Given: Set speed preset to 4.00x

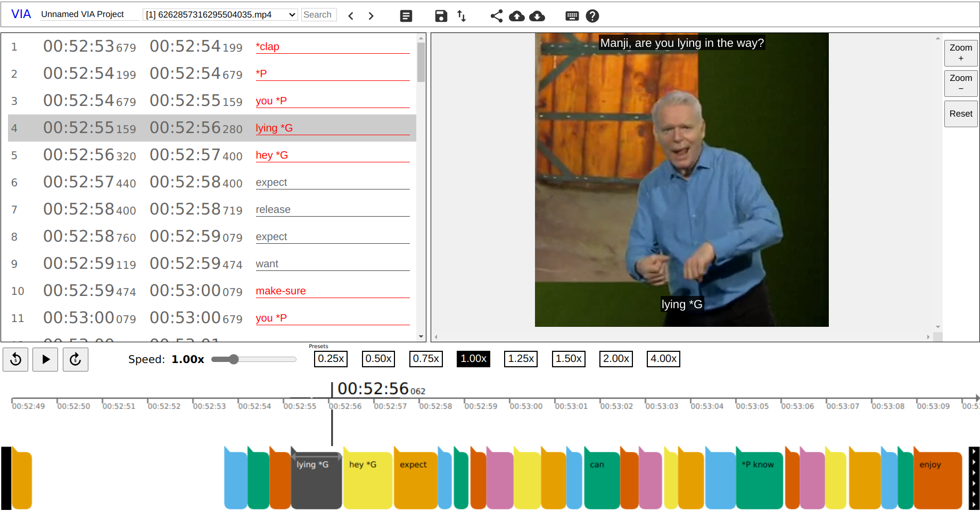Looking at the screenshot, I should click(x=663, y=359).
